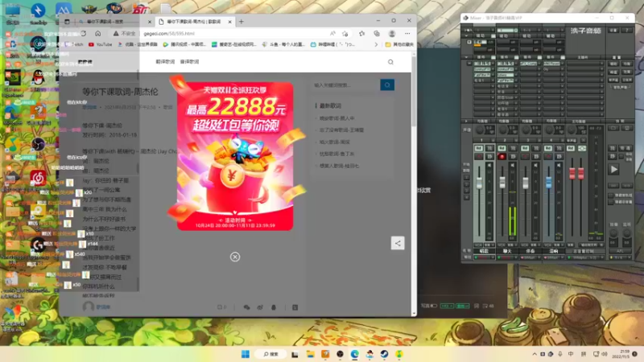
Task: Click the sidebar keyword search field
Action: (346, 85)
